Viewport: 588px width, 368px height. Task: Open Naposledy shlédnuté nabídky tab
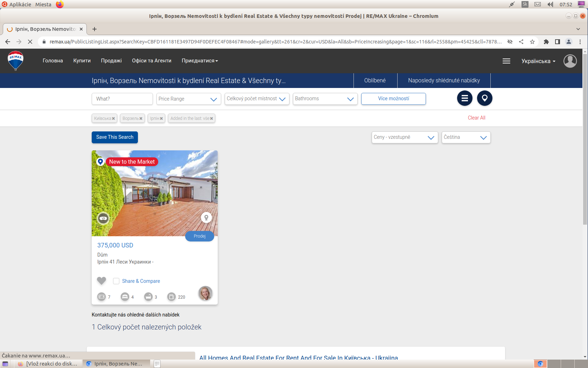[x=444, y=81]
